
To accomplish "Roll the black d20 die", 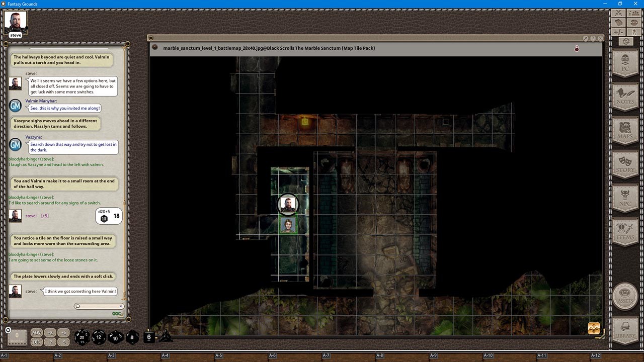I will click(x=81, y=337).
